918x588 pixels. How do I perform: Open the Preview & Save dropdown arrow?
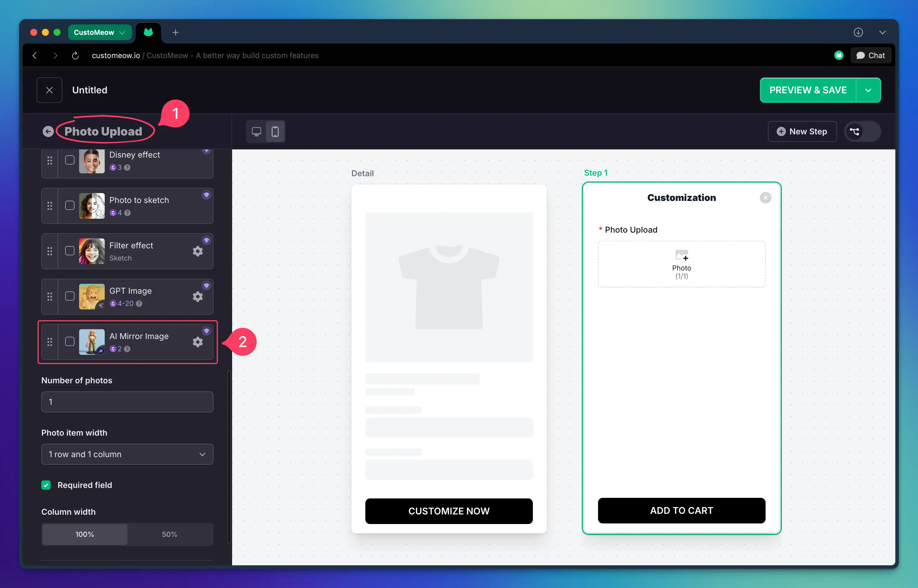(868, 90)
